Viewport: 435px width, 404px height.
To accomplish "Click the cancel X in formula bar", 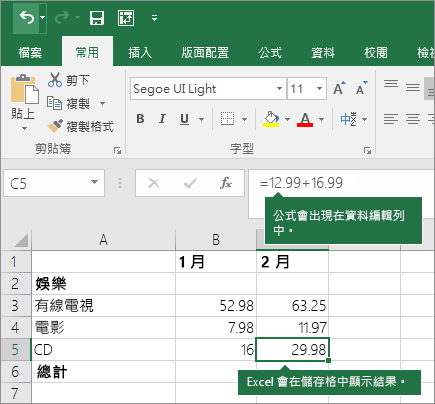I will 154,183.
